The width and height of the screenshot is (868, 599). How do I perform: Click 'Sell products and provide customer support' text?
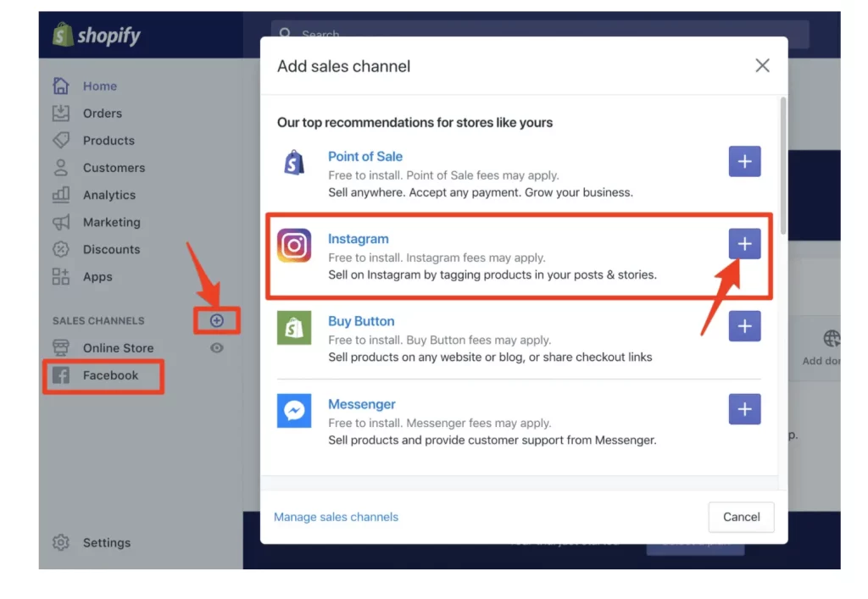492,441
